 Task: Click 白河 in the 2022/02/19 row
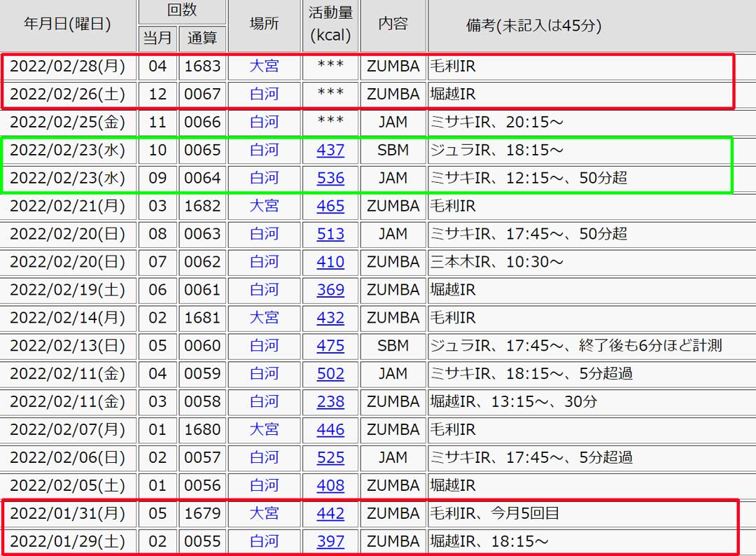[264, 290]
